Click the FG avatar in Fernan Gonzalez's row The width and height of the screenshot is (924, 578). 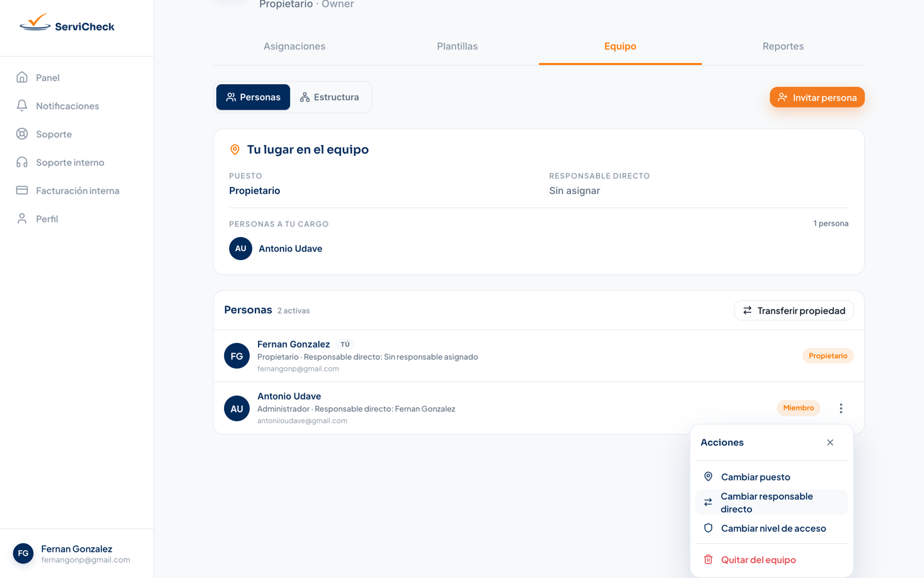(237, 356)
